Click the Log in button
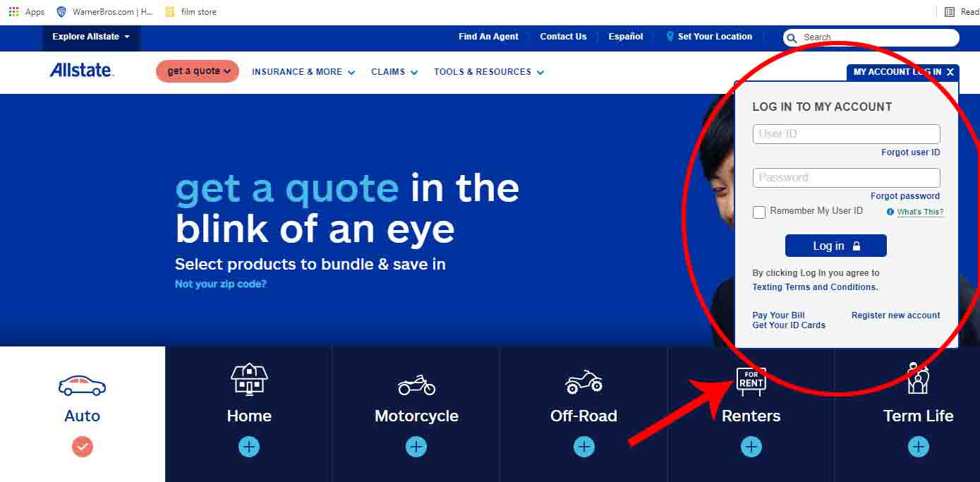 pyautogui.click(x=836, y=246)
